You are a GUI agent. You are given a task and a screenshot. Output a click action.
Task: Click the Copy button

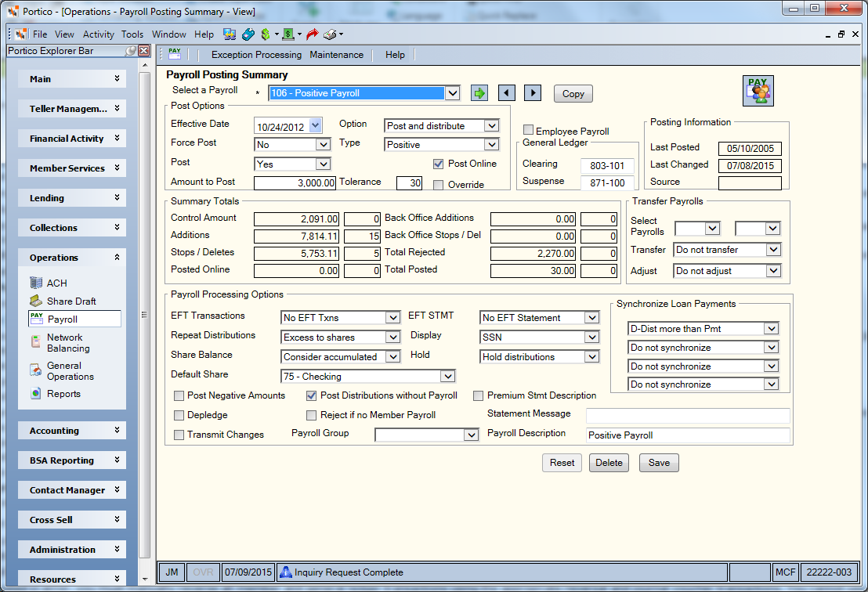coord(573,93)
